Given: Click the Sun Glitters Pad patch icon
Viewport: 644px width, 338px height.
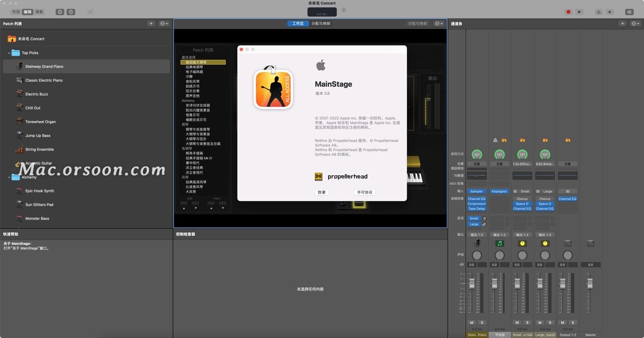Looking at the screenshot, I should coord(19,205).
